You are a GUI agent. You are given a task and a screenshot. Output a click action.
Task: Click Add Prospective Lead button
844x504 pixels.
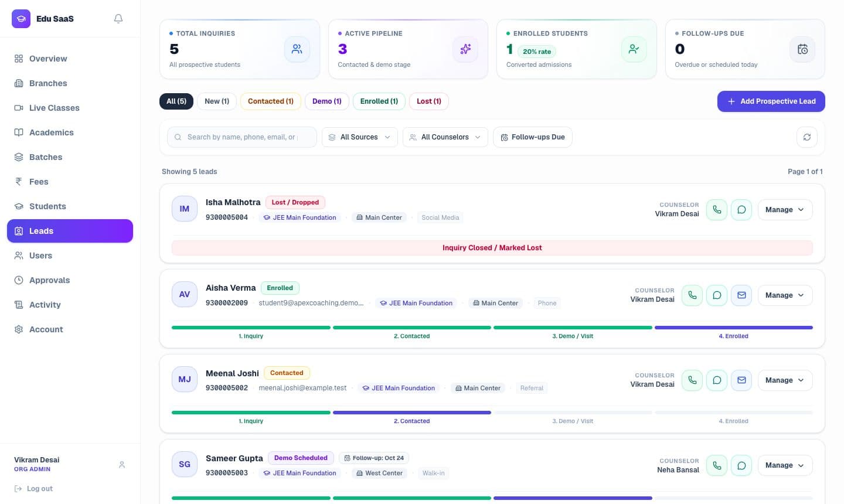click(x=771, y=101)
